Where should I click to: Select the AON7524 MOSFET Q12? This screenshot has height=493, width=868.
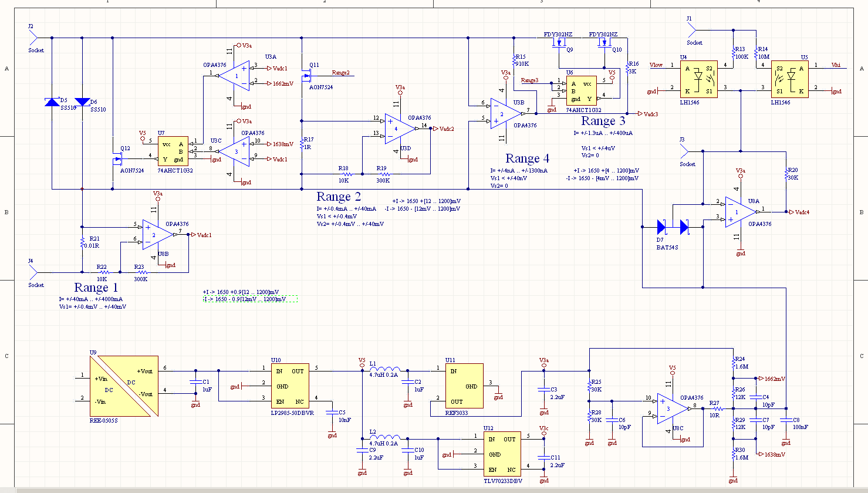click(x=118, y=159)
